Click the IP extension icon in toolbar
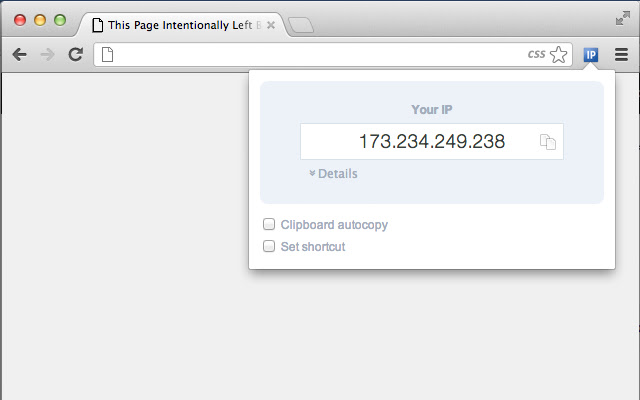 coord(591,55)
